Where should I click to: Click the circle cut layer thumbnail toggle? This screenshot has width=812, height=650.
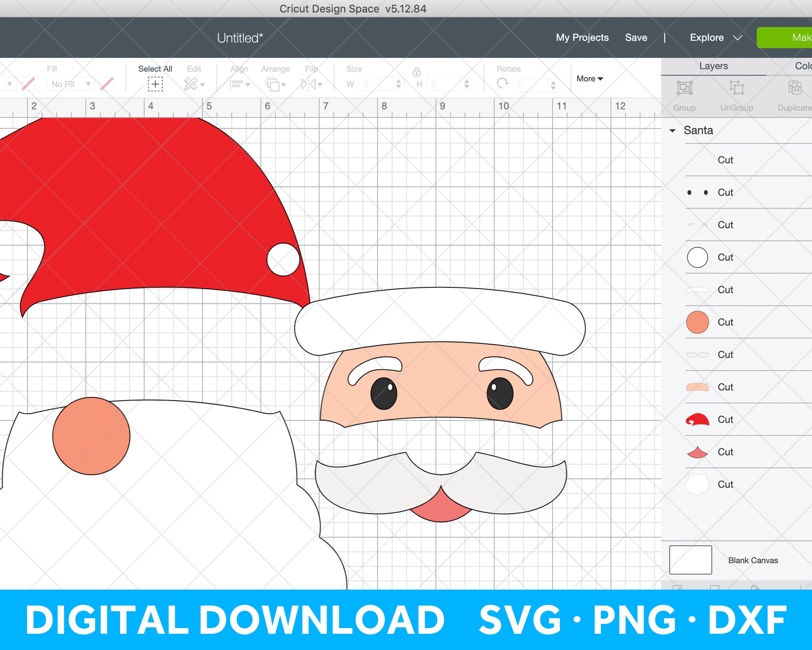coord(697,257)
